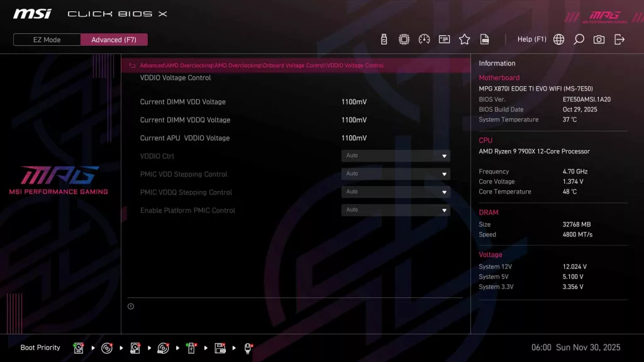Click the LOG file icon
The image size is (644, 362).
(484, 40)
